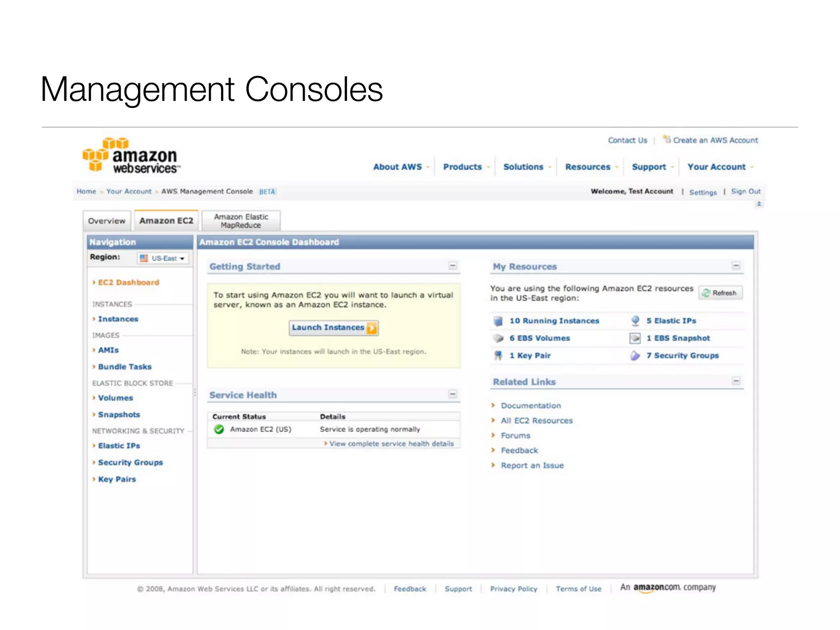Image resolution: width=840 pixels, height=630 pixels.
Task: Open the Your Account dropdown menu
Action: pyautogui.click(x=720, y=167)
